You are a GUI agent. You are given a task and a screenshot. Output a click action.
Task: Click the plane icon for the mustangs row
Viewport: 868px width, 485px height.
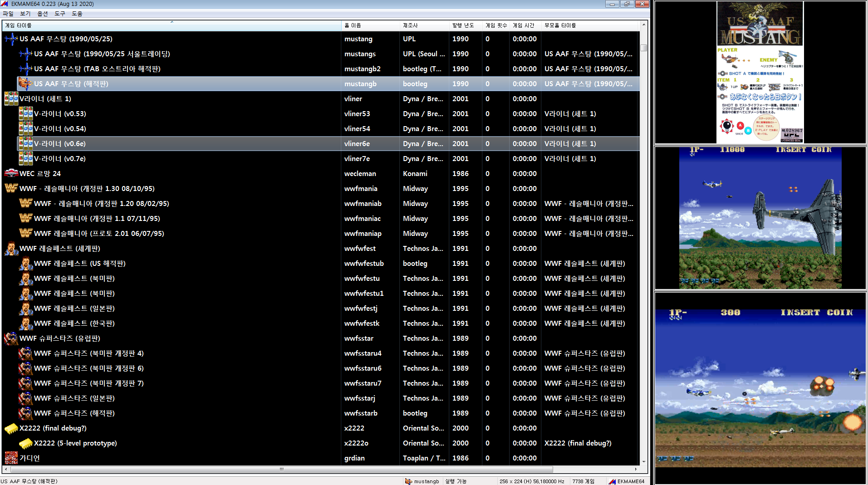[x=25, y=54]
